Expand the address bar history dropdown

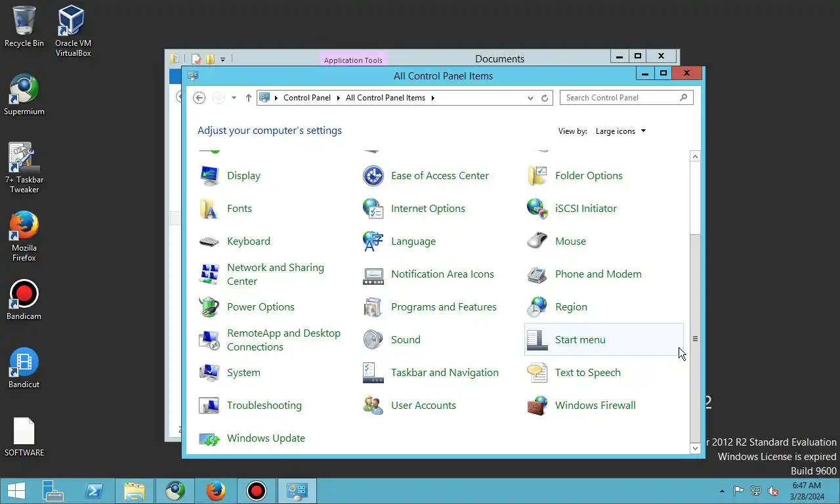tap(530, 98)
